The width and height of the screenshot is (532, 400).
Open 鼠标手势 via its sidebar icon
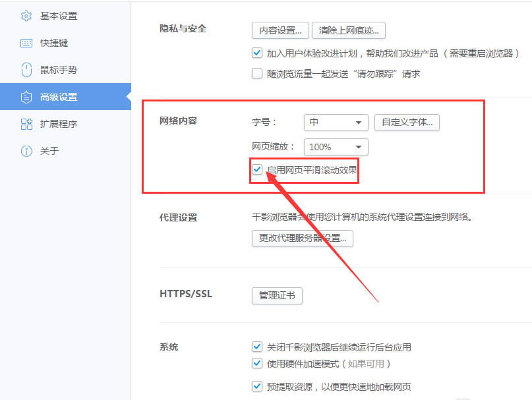pos(25,70)
